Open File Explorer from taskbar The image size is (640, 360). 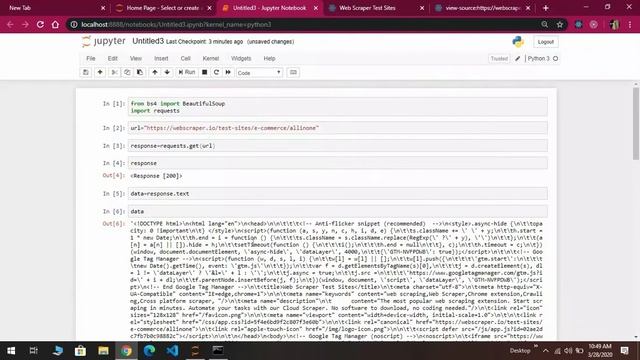tap(103, 351)
